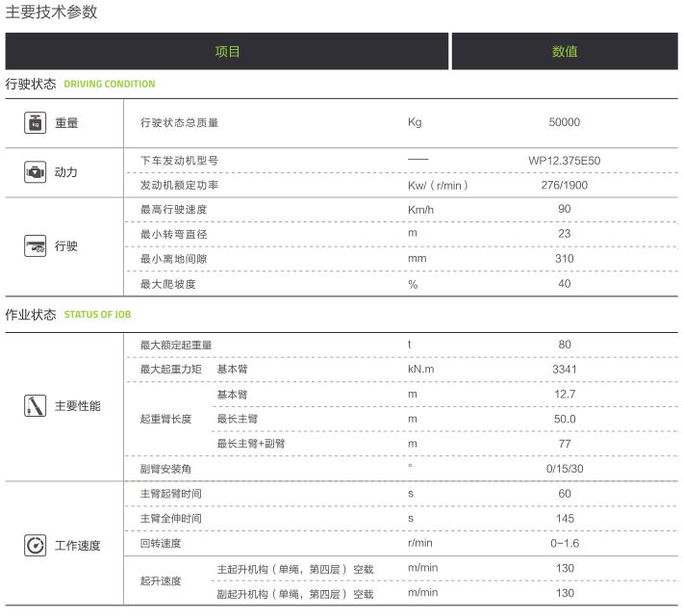This screenshot has width=683, height=616.
Task: Click the gradeability value 40
Action: coord(564,284)
